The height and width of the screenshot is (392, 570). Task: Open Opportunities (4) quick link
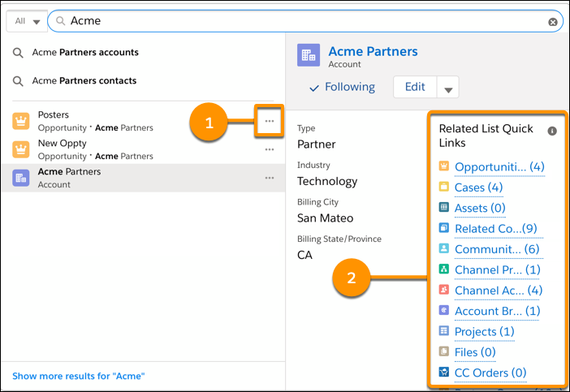coord(499,167)
